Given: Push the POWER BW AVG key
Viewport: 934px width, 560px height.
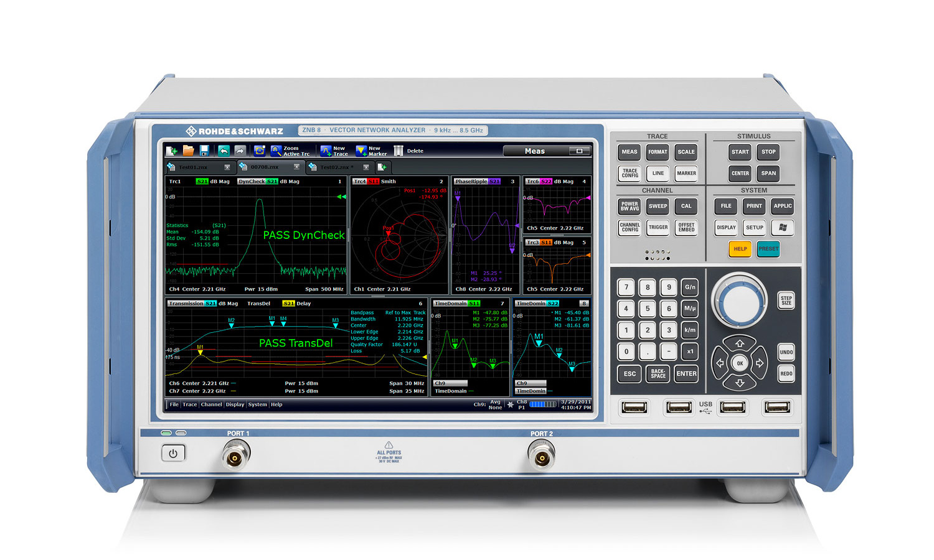Looking at the screenshot, I should (x=630, y=206).
